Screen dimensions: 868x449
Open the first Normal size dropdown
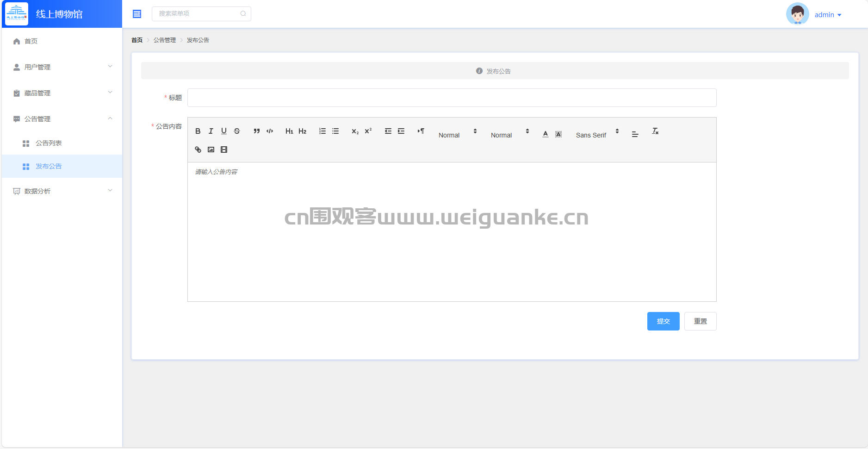tap(458, 134)
